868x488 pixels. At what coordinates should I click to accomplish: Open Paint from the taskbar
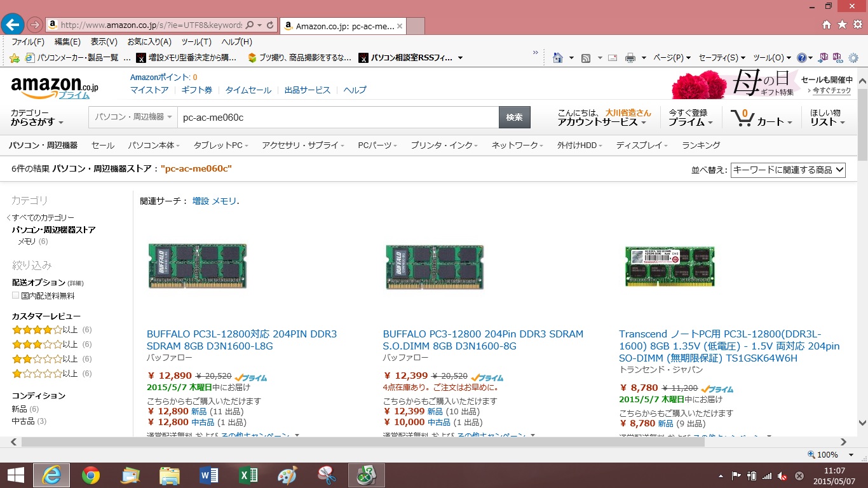click(x=287, y=475)
